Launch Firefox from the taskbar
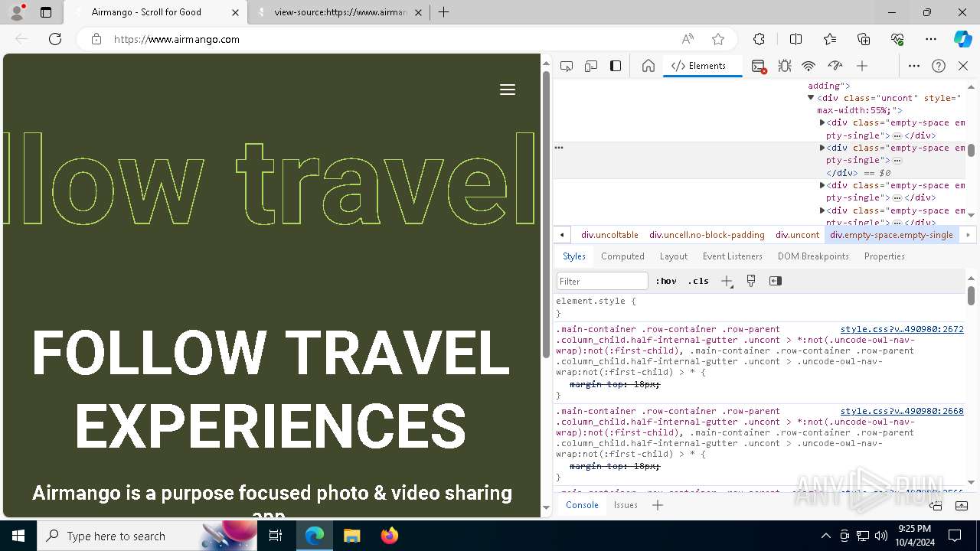The width and height of the screenshot is (980, 551). 390,536
